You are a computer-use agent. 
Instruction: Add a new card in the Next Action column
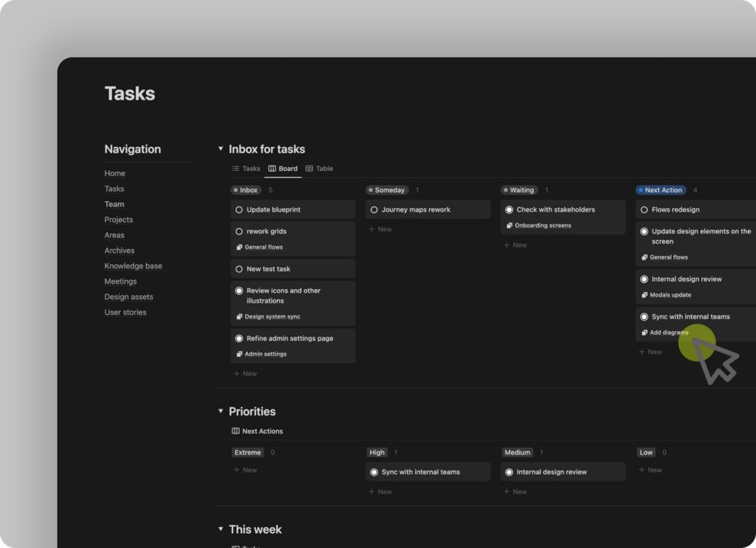pyautogui.click(x=650, y=352)
